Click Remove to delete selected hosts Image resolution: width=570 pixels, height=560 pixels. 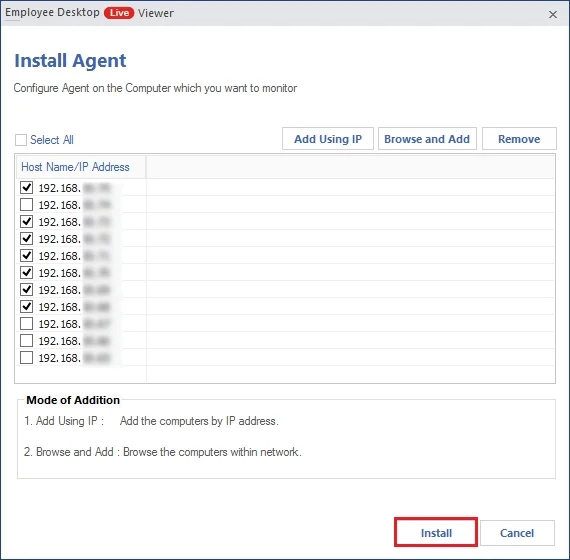[519, 139]
